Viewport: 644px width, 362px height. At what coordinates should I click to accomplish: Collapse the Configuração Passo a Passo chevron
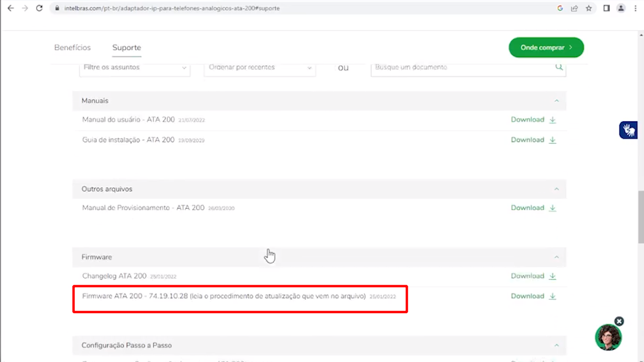tap(556, 346)
